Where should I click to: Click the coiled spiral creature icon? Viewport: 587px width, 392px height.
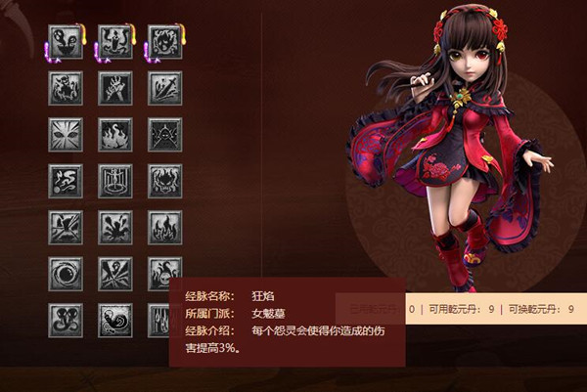click(x=115, y=321)
